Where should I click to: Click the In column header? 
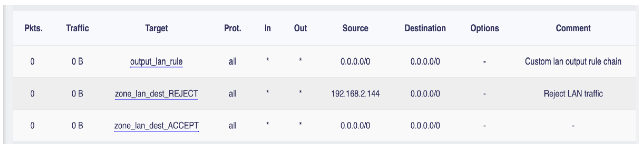click(x=267, y=28)
